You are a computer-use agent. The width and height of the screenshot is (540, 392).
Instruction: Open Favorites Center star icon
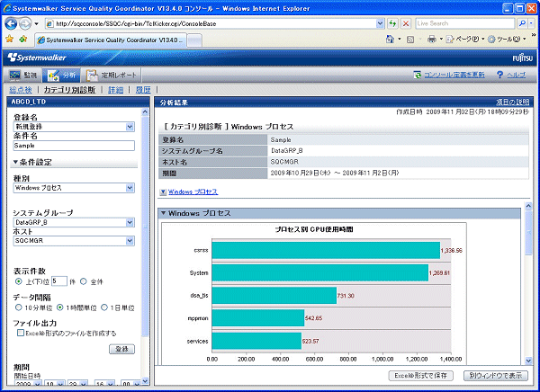[9, 39]
